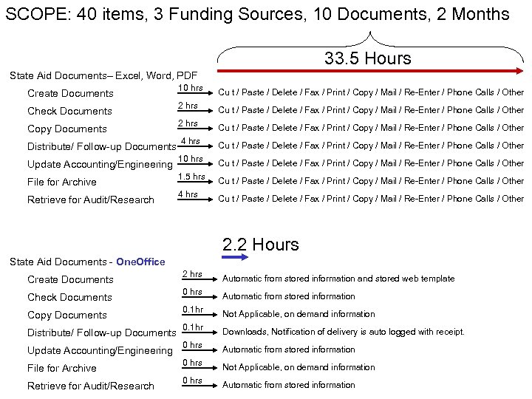Click the "0.1hr" value beside OneOffice Copy Documents
Screen dimensions: 532x399
click(193, 310)
